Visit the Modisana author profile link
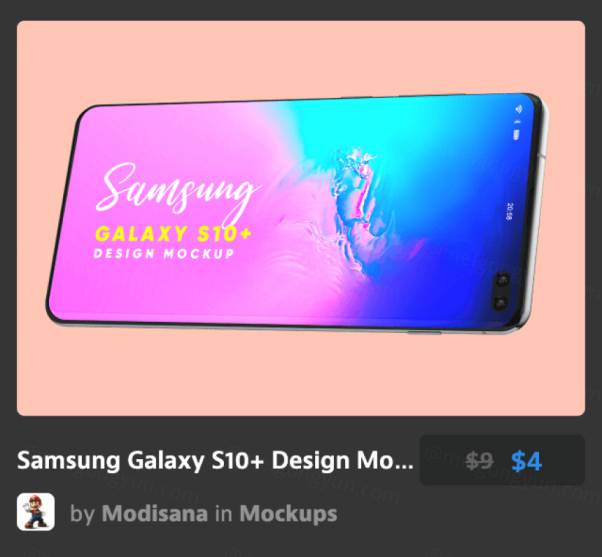 [155, 513]
